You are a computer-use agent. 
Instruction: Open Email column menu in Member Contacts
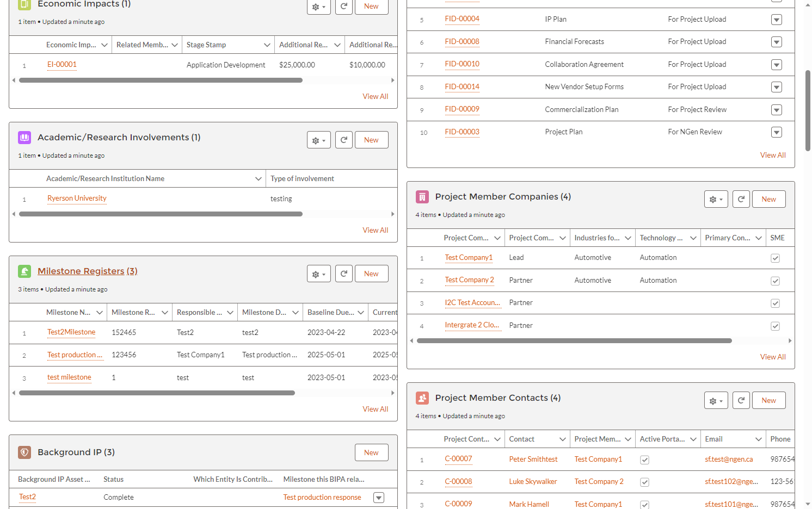click(758, 439)
